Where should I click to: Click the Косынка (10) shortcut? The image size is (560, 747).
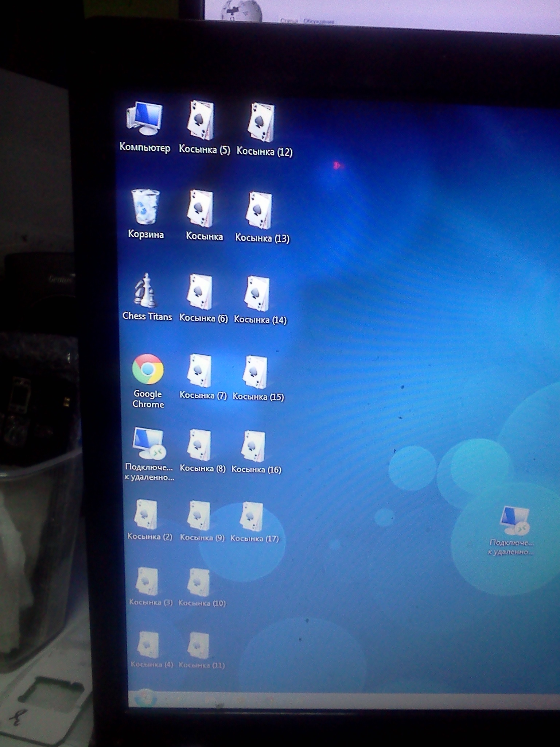point(202,587)
